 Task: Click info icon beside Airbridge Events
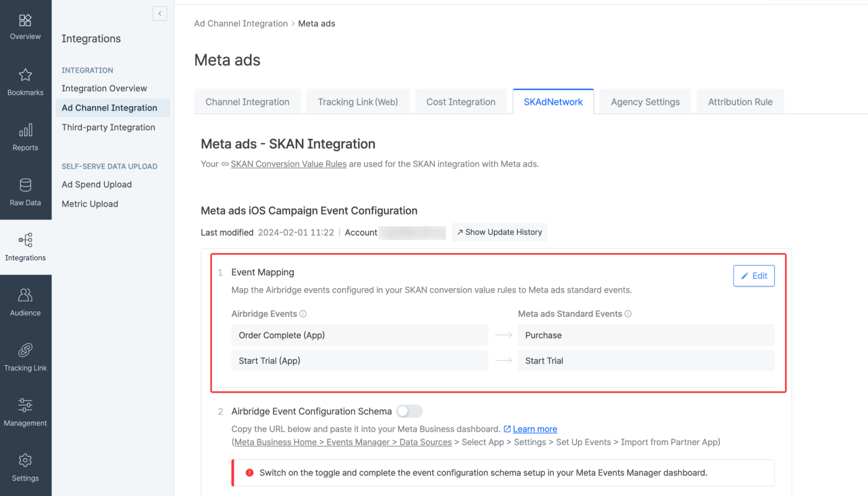[x=303, y=314]
